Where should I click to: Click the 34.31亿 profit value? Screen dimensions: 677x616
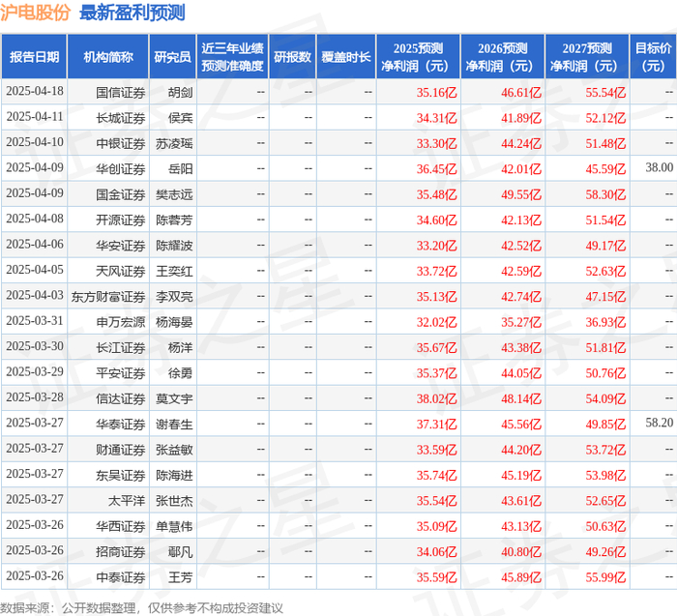click(x=436, y=118)
